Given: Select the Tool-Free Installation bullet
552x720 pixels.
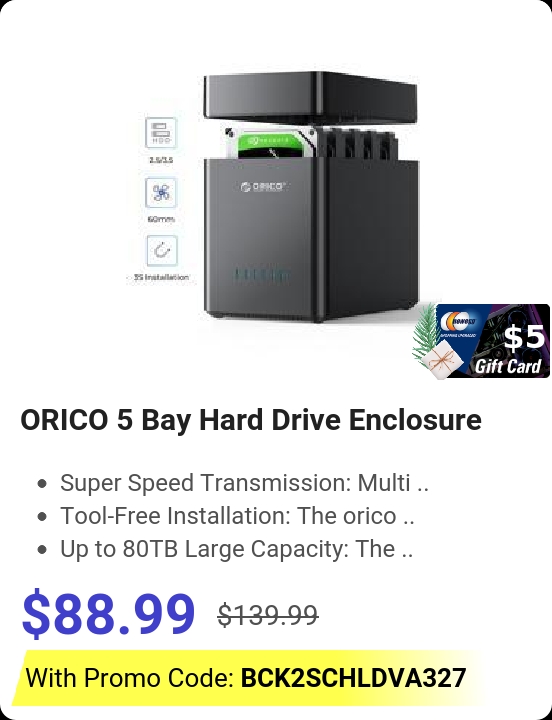Looking at the screenshot, I should [x=237, y=516].
